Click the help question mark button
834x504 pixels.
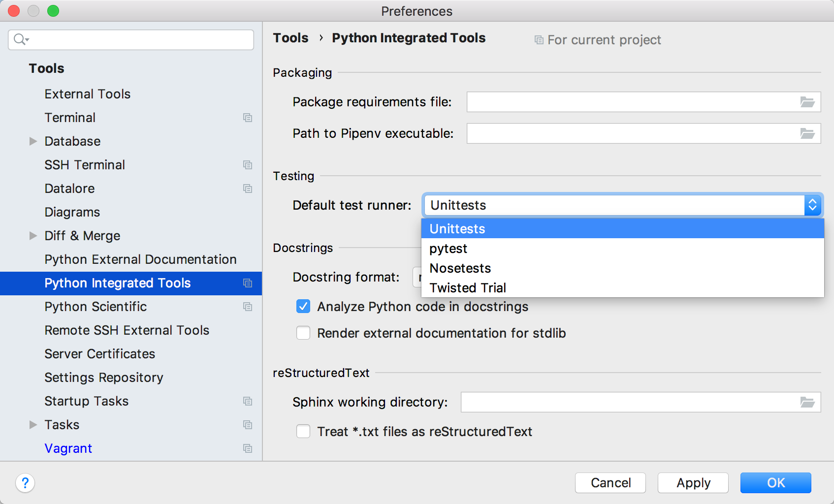pyautogui.click(x=25, y=483)
